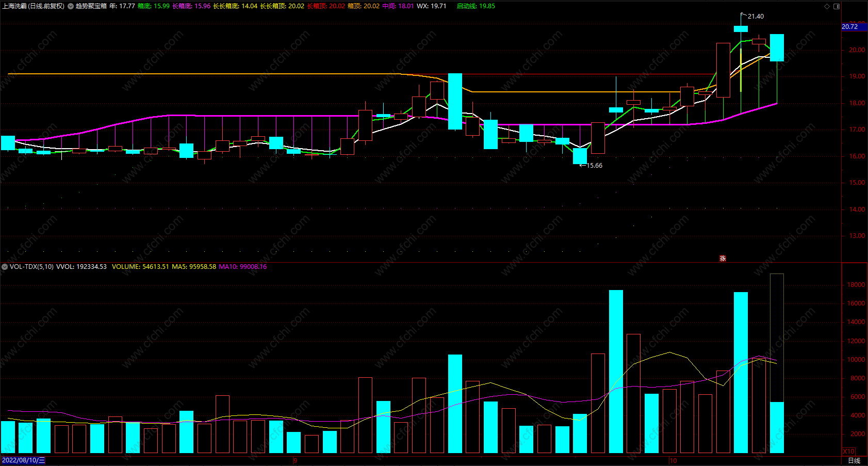Select the highest candle under the 21.40 flag
Image resolution: width=868 pixels, height=466 pixels.
(741, 29)
